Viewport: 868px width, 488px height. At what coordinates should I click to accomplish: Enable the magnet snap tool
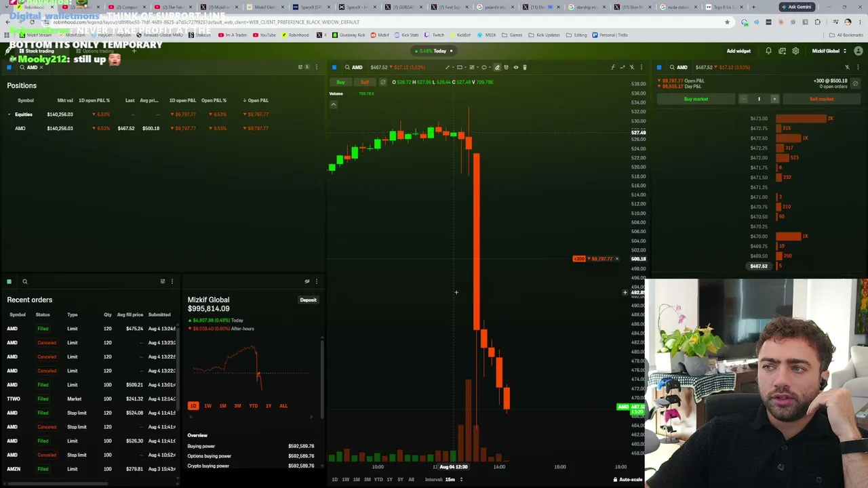pos(507,67)
